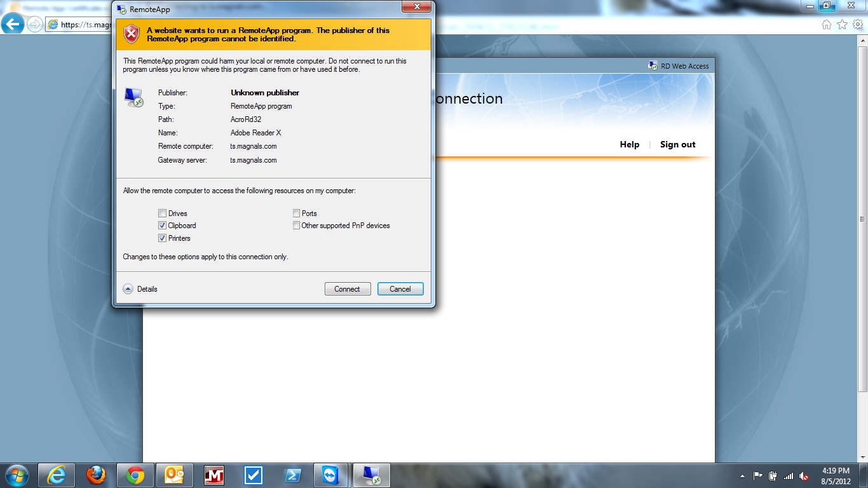Click the RD Web Access icon
Image resolution: width=868 pixels, height=488 pixels.
pos(653,65)
